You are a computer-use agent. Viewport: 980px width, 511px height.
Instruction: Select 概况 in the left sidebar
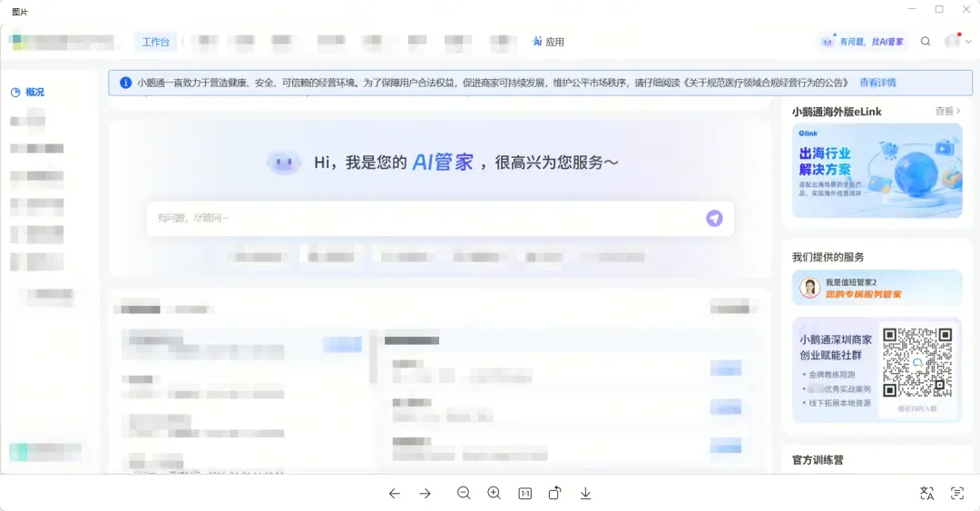(34, 93)
